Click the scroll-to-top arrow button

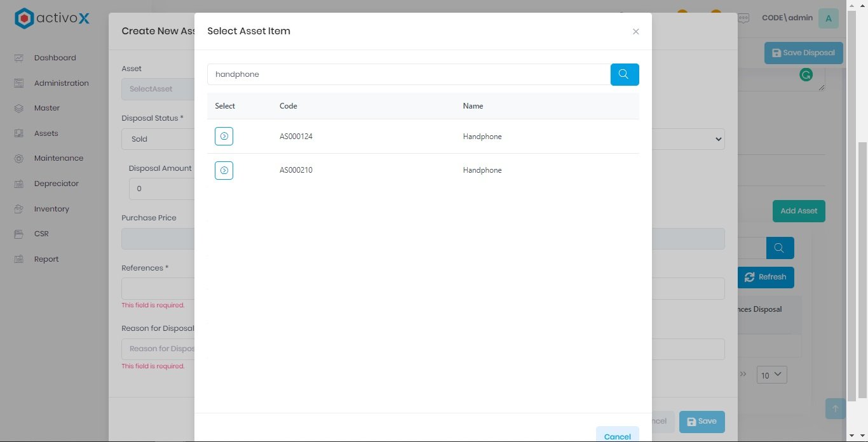[x=835, y=409]
